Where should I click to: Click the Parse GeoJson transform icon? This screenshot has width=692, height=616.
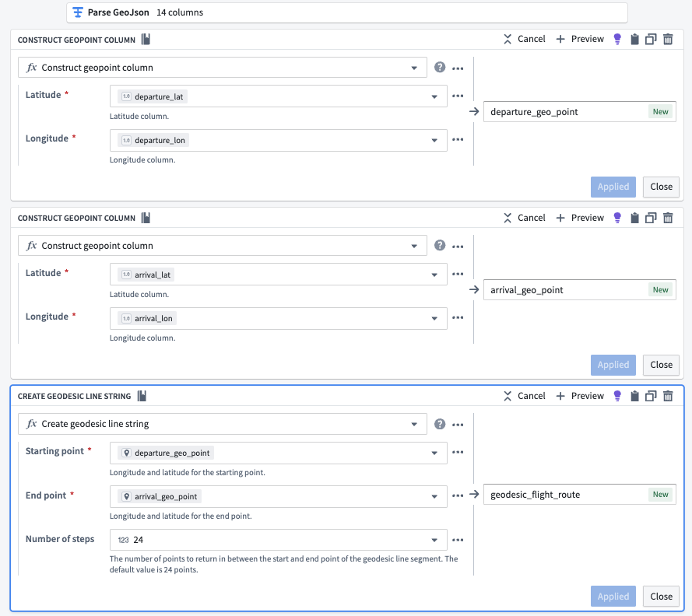click(x=78, y=12)
